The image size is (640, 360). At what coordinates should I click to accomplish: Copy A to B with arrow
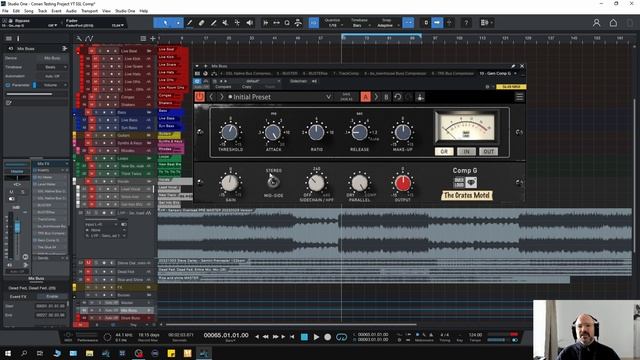point(376,97)
